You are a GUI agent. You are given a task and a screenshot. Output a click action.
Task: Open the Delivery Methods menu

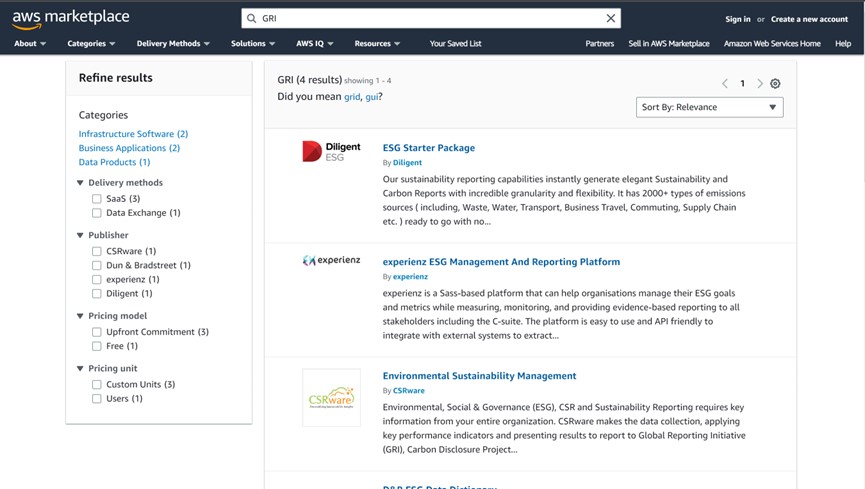(173, 44)
